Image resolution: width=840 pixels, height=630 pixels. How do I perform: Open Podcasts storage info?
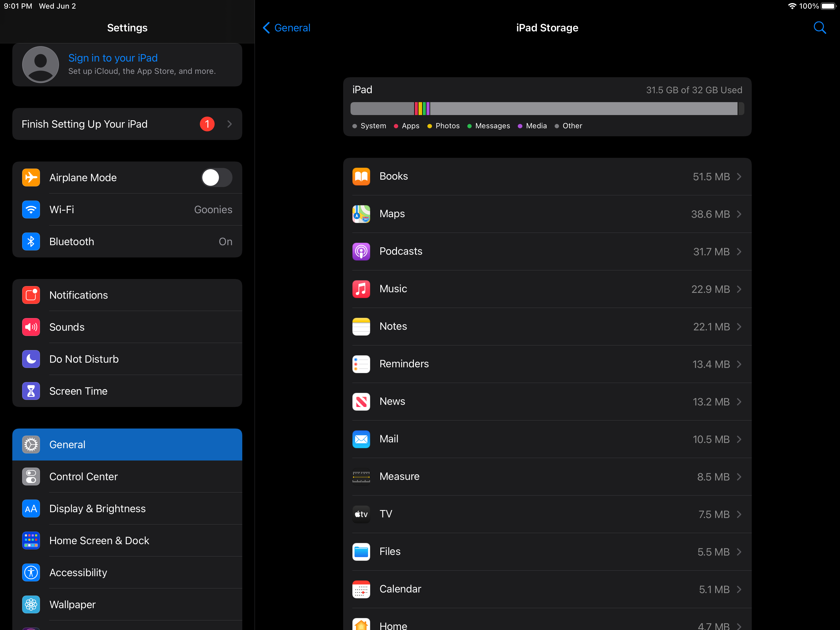(x=547, y=251)
